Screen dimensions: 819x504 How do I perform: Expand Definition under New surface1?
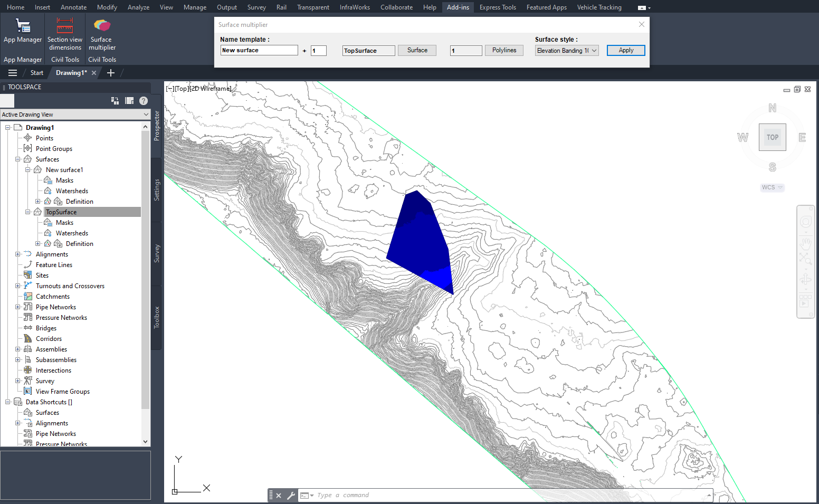coord(38,202)
